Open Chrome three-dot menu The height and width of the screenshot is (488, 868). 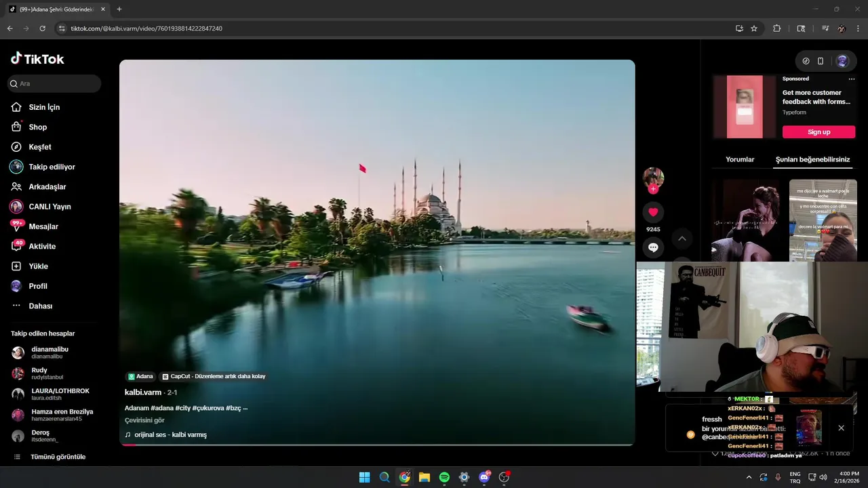tap(859, 28)
